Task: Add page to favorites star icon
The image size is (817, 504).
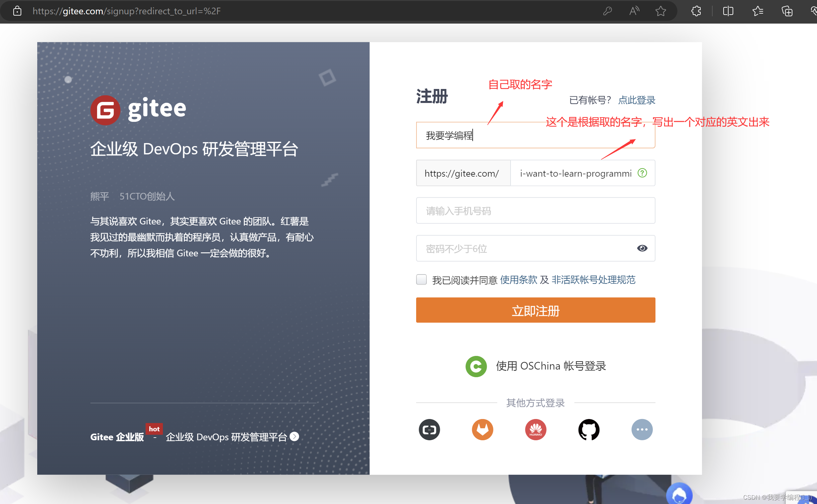Action: 660,11
